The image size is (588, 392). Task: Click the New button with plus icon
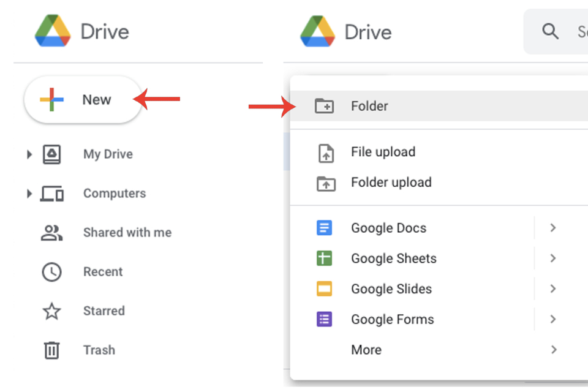(83, 100)
